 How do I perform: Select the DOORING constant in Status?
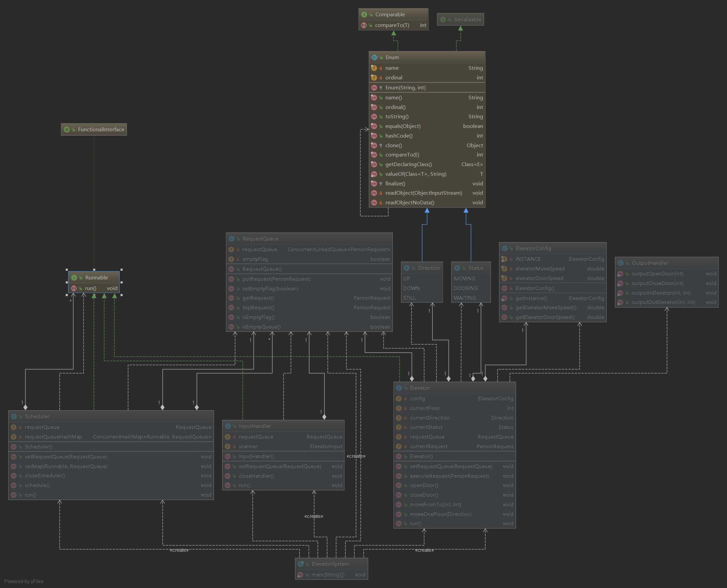pos(471,288)
